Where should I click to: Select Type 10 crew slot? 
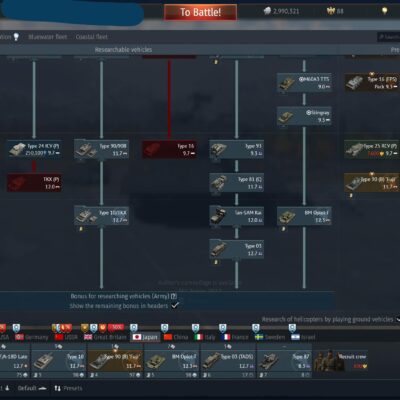(x=59, y=362)
